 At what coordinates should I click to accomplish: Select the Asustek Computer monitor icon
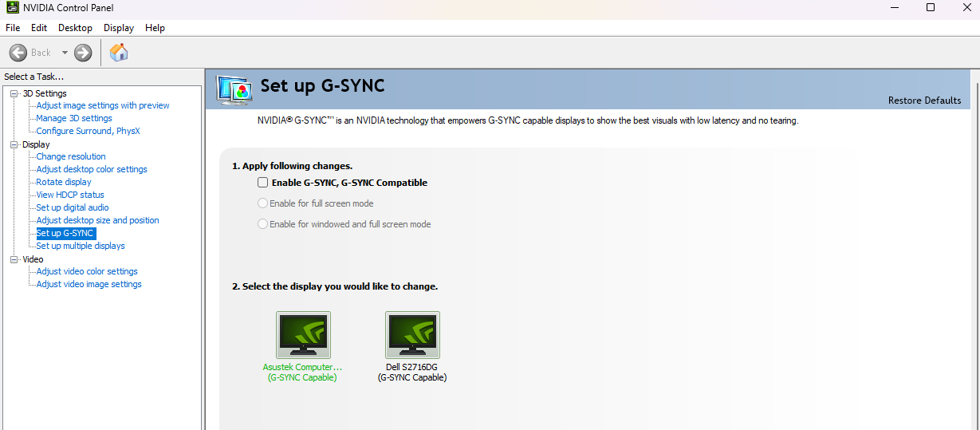(303, 334)
